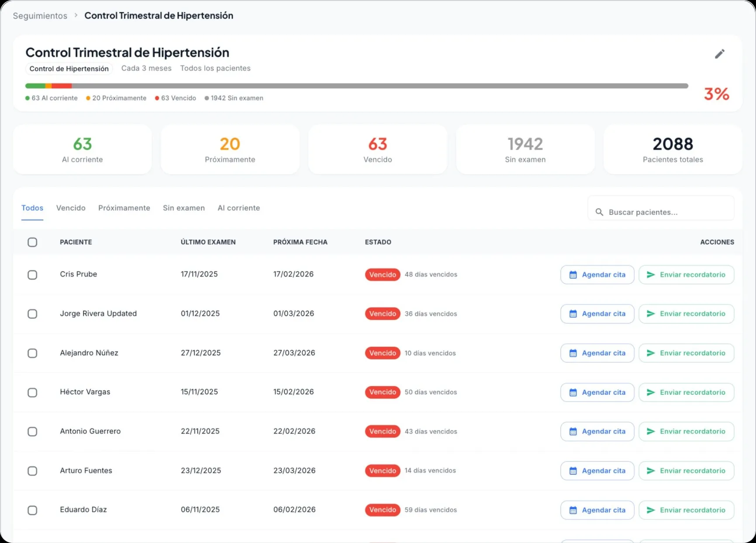Click the PACIENTE column header
This screenshot has width=756, height=543.
click(76, 242)
